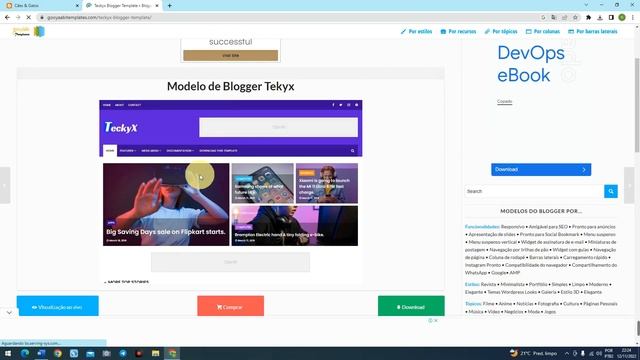
Task: Open Telegram from the taskbar
Action: pos(123,353)
